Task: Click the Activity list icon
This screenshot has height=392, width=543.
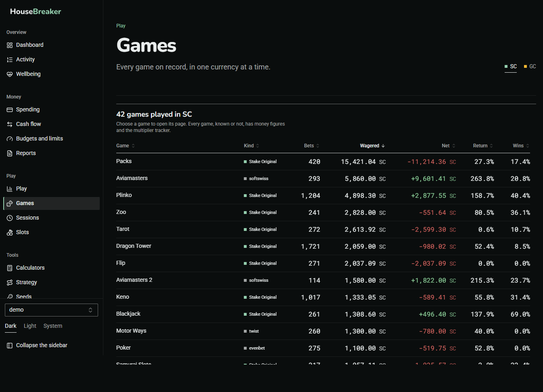Action: pos(10,60)
